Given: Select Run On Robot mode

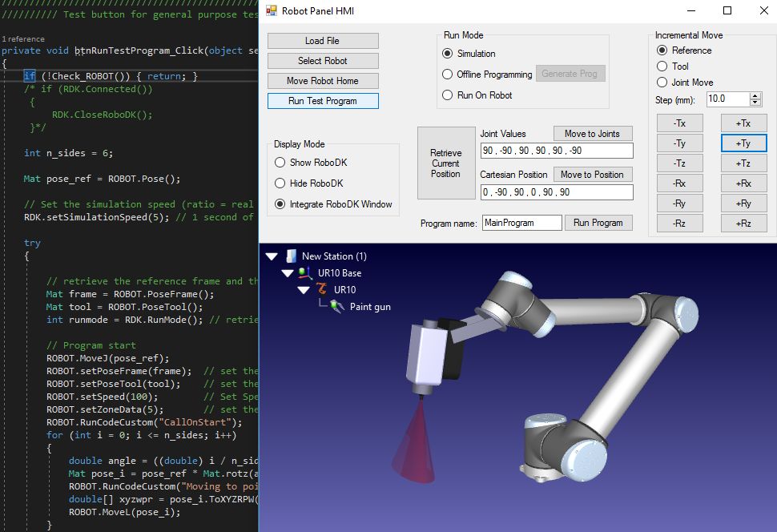Looking at the screenshot, I should pos(448,95).
